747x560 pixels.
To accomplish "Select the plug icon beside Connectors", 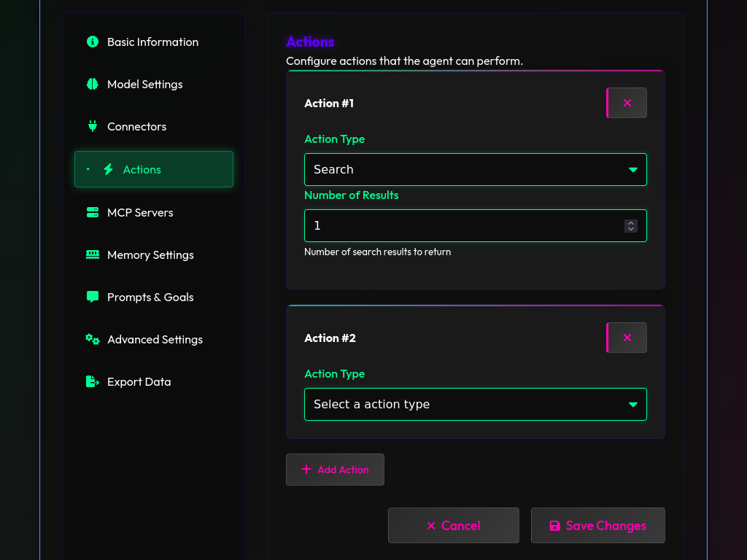I will pos(93,127).
